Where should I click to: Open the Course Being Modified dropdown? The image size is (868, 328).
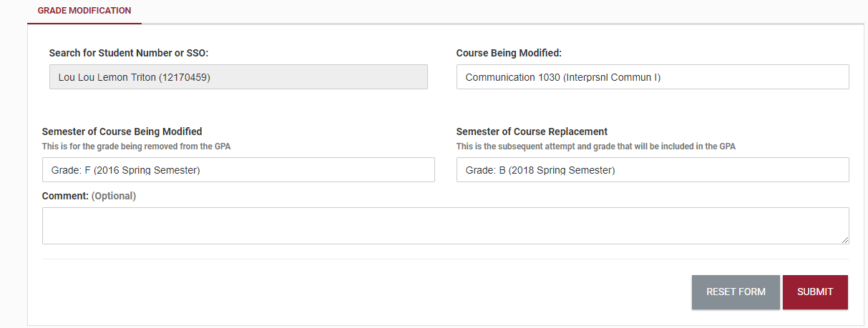(x=652, y=77)
